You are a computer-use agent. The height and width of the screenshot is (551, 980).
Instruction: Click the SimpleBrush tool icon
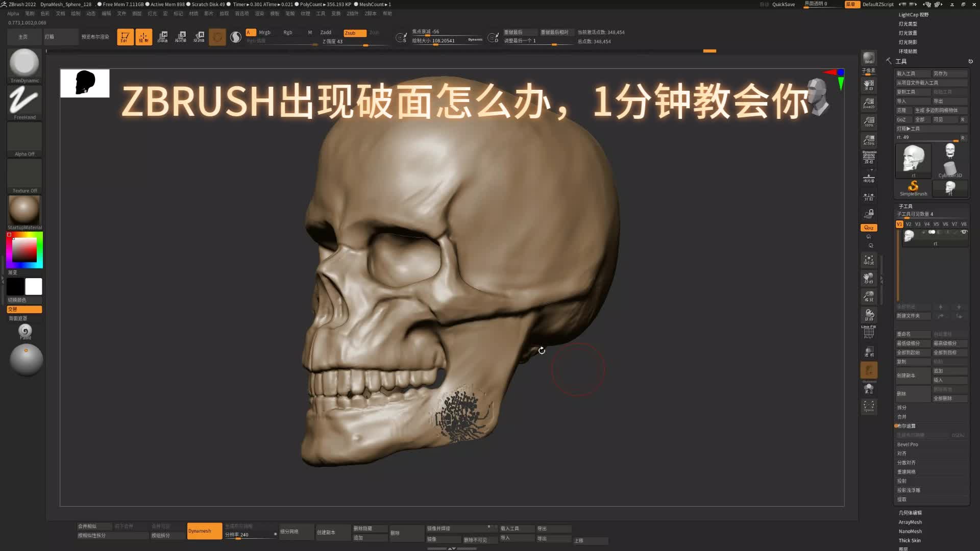click(913, 187)
